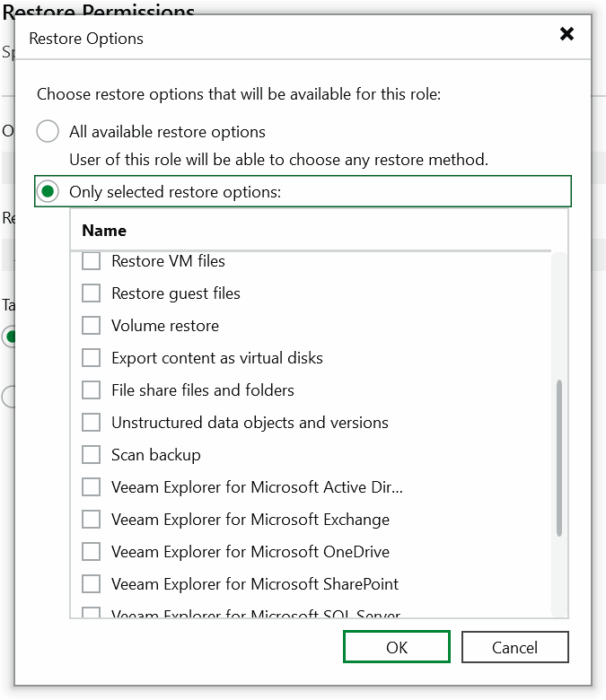Select All available restore options radio button
Viewport: 606px width, 700px height.
(x=47, y=131)
